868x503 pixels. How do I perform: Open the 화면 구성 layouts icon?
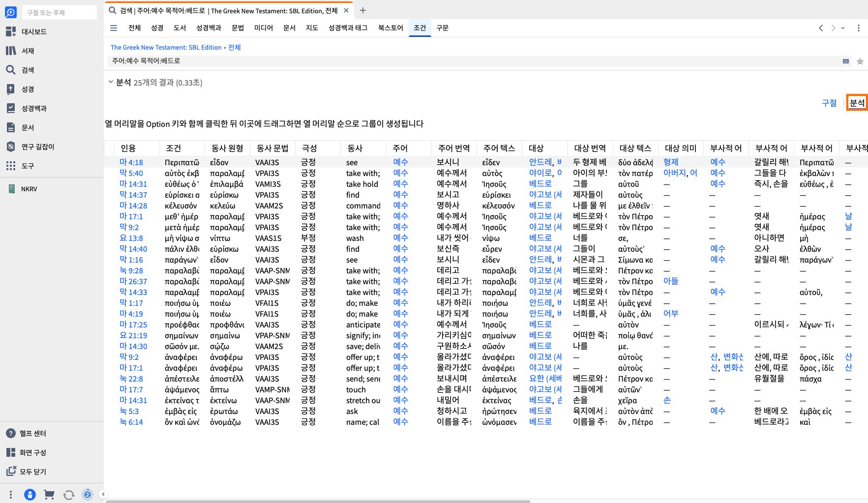click(x=10, y=452)
